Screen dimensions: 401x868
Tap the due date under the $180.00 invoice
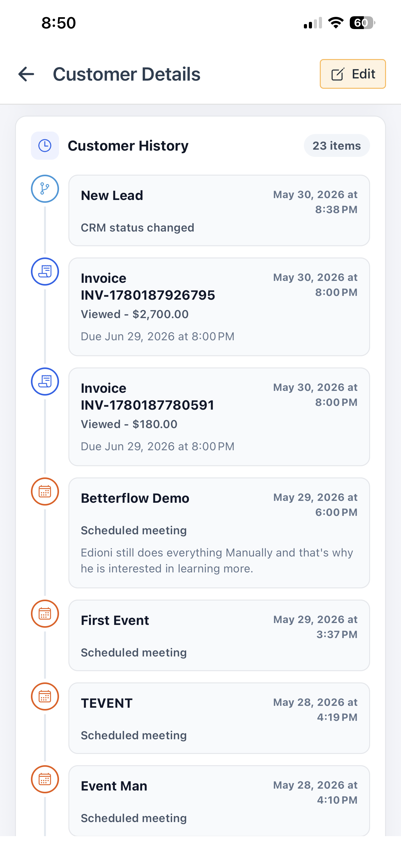(x=158, y=446)
